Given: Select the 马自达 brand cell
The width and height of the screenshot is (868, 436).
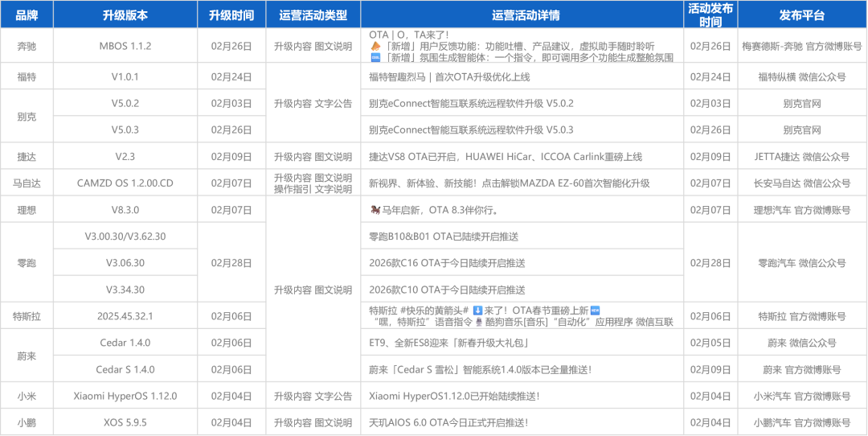Looking at the screenshot, I should [27, 183].
